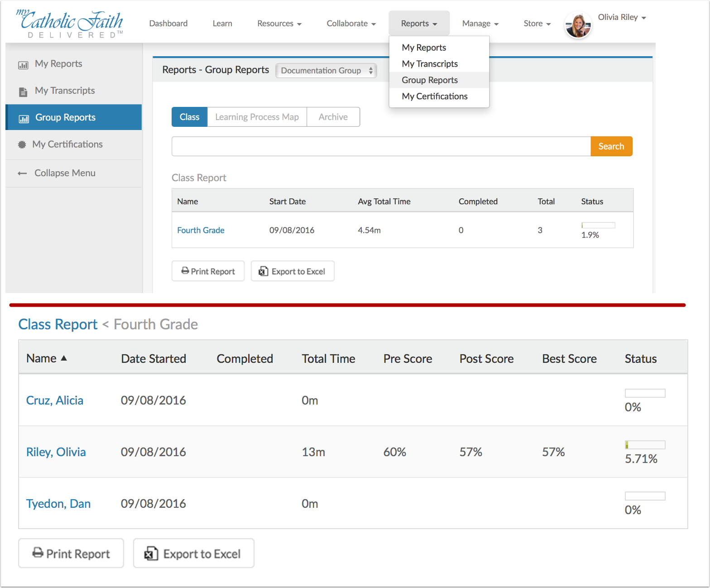The width and height of the screenshot is (710, 588).
Task: Open the Documentation Group selector
Action: pos(326,71)
